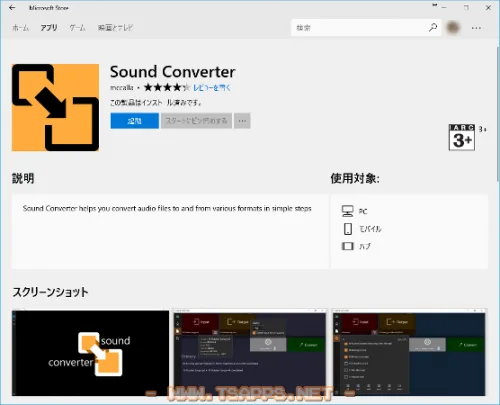Click the Hub device icon
This screenshot has width=500, height=405.
[x=347, y=246]
